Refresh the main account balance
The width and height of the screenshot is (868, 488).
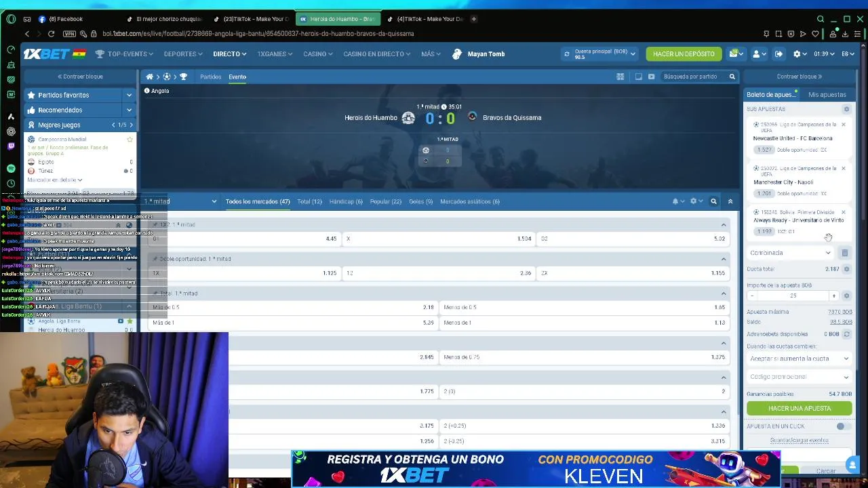coord(567,54)
